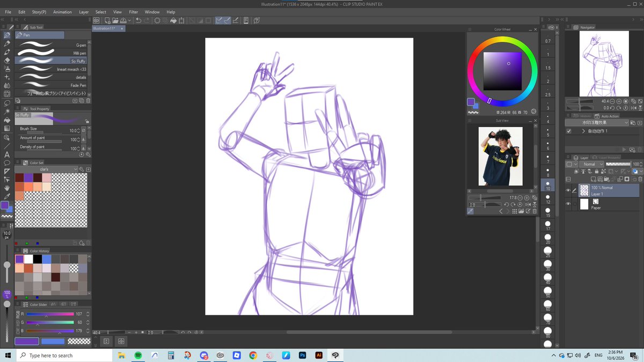Screen dimensions: 644x362
Task: Select the Text tool
Action: coord(7,154)
